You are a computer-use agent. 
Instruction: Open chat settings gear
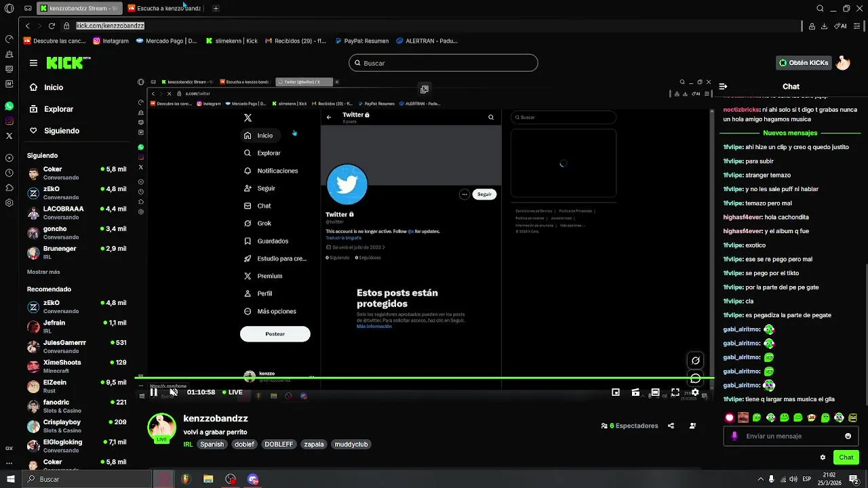pos(823,457)
